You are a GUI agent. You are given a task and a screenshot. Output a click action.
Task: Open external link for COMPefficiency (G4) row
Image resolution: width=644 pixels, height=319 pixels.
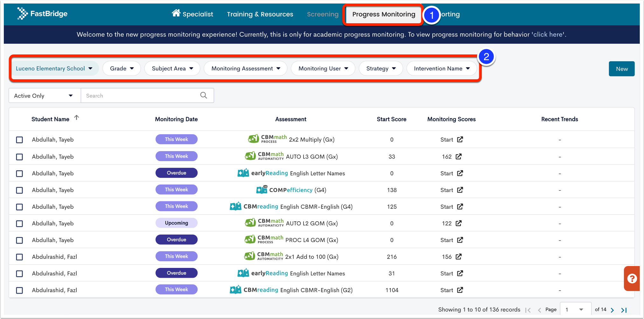pos(460,190)
